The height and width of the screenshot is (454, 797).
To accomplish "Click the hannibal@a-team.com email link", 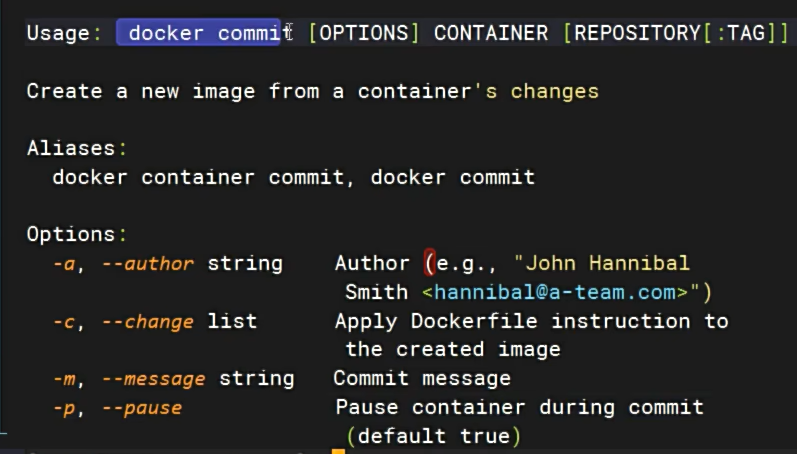I will tap(555, 292).
